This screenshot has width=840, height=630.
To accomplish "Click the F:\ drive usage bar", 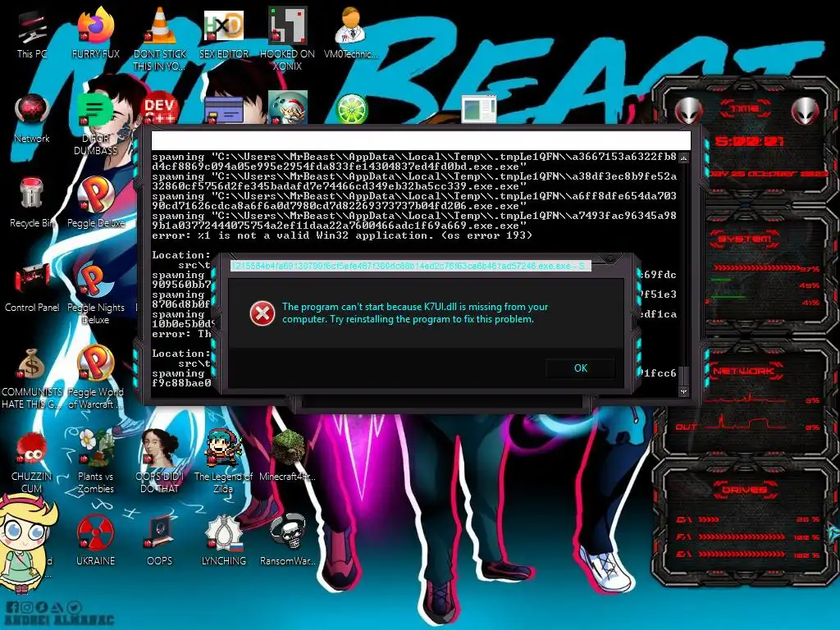I will (742, 536).
